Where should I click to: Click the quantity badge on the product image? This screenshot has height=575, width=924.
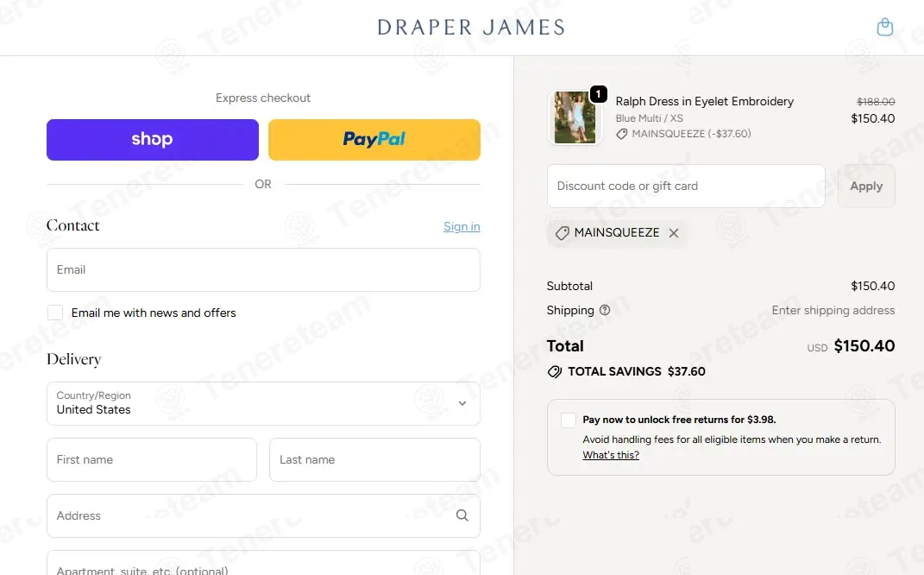point(598,94)
